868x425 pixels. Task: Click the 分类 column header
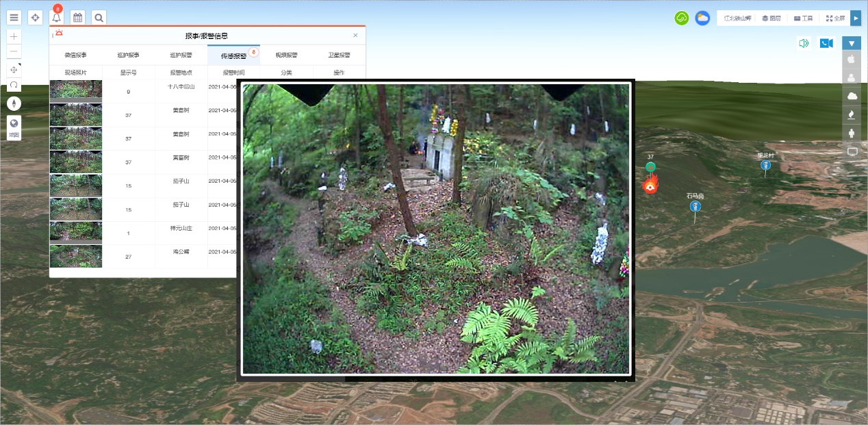click(286, 73)
